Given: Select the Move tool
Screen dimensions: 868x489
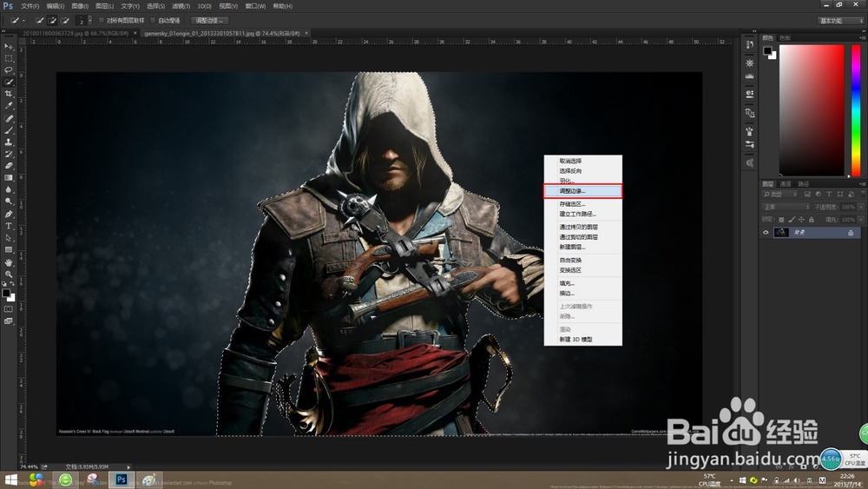Looking at the screenshot, I should (x=9, y=47).
